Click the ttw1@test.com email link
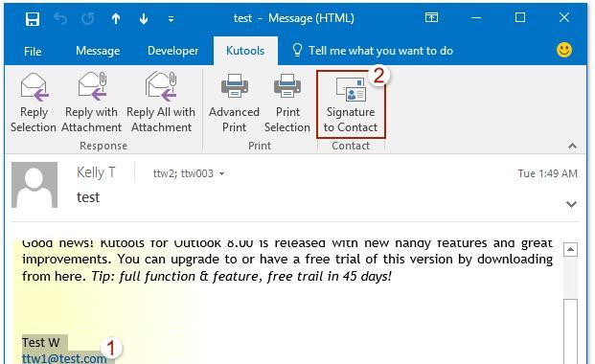Screen dimensions: 595x364 [64, 358]
